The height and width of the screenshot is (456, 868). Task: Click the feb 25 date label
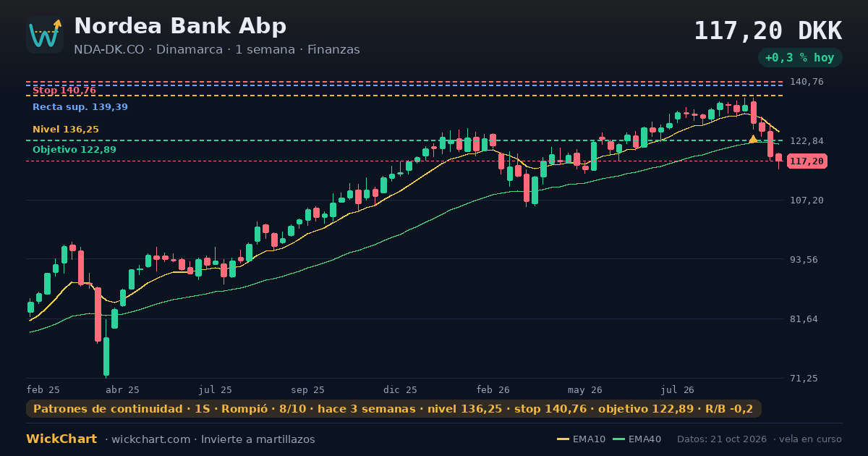pos(43,389)
